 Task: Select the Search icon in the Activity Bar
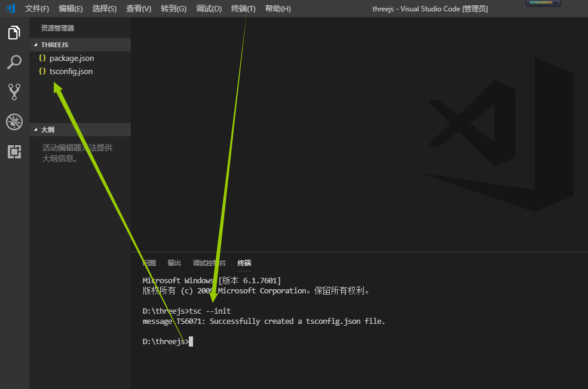point(14,62)
